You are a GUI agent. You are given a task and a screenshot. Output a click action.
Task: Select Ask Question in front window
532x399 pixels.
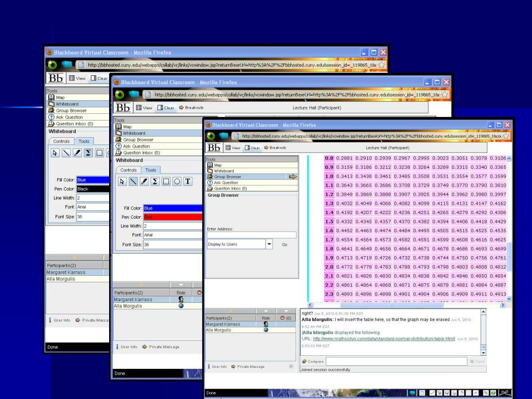pos(252,182)
